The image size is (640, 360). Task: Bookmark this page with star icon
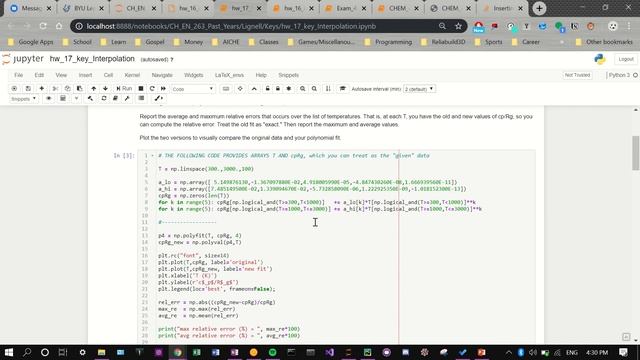tap(458, 26)
